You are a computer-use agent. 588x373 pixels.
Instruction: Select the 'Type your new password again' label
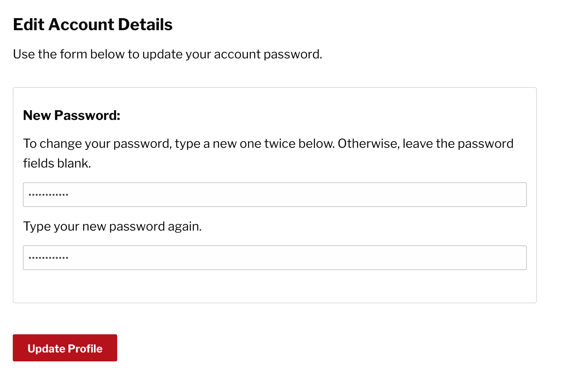(x=112, y=226)
